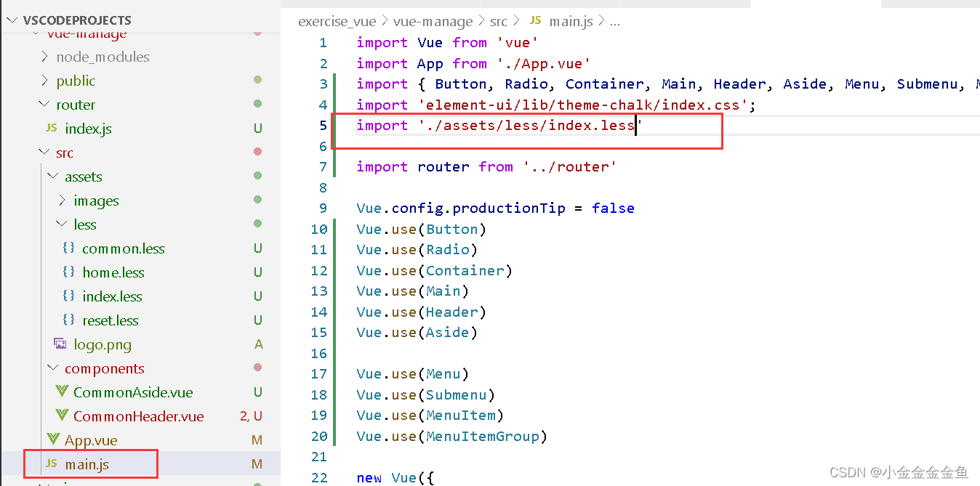Image resolution: width=980 pixels, height=486 pixels.
Task: Click the Vue icon of CommonAside.vue
Action: click(x=62, y=392)
